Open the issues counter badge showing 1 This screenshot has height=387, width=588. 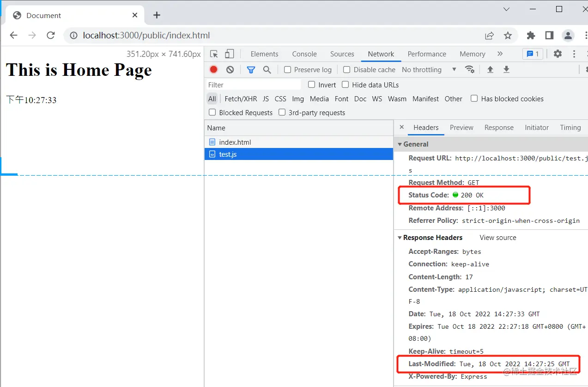coord(533,54)
